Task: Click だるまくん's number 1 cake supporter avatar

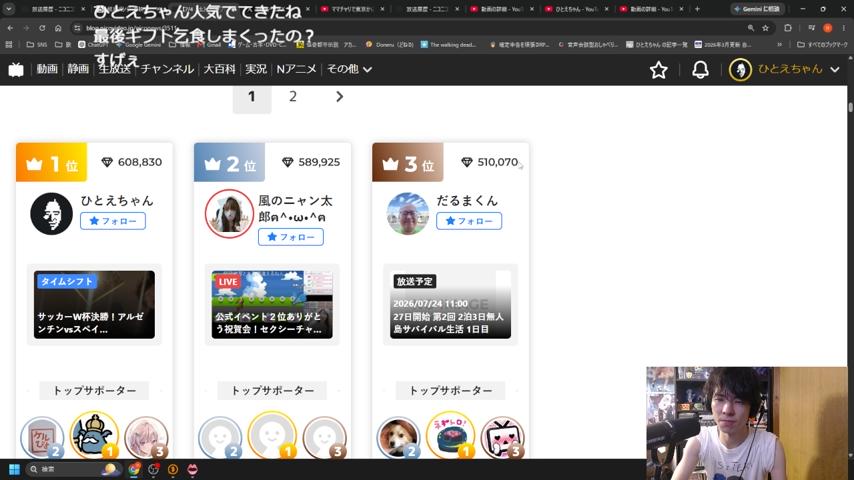Action: pyautogui.click(x=450, y=435)
